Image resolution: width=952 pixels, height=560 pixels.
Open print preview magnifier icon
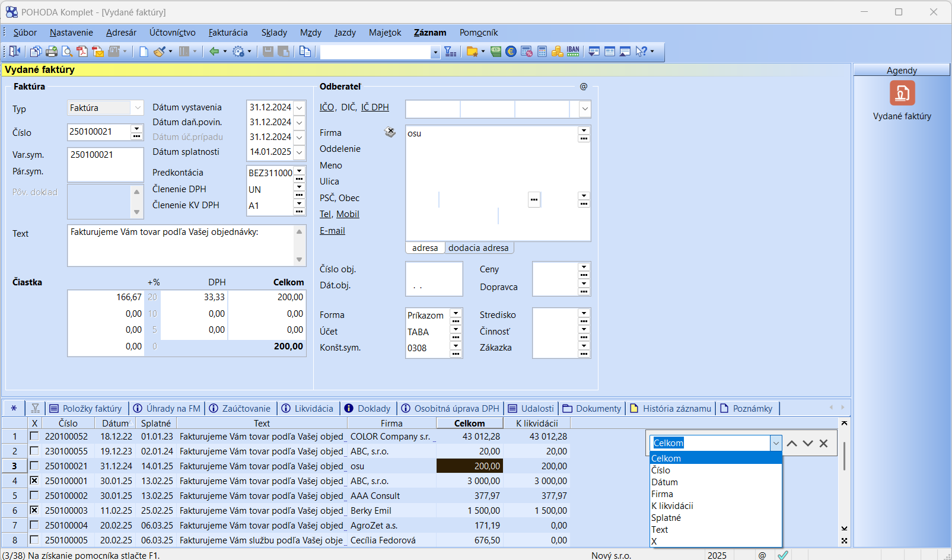[67, 52]
